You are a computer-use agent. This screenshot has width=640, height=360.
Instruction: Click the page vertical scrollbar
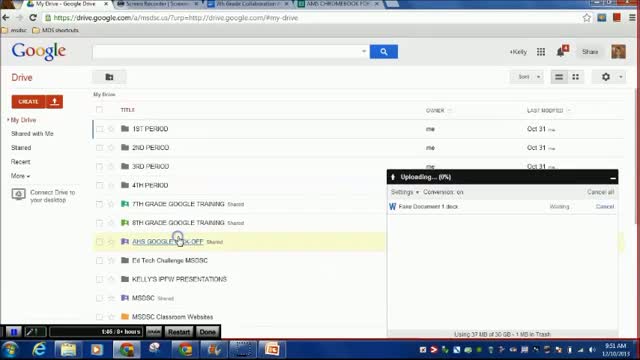pyautogui.click(x=637, y=155)
